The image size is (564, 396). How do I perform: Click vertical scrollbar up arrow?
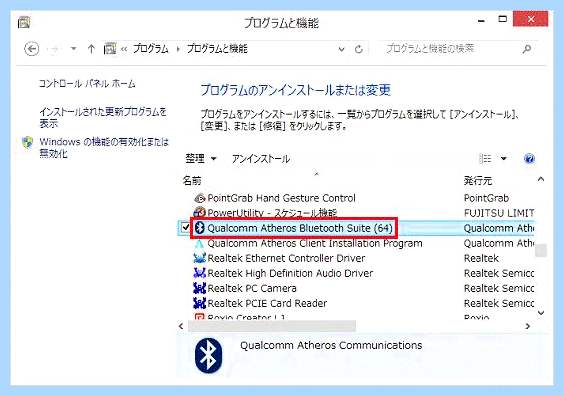pos(541,179)
